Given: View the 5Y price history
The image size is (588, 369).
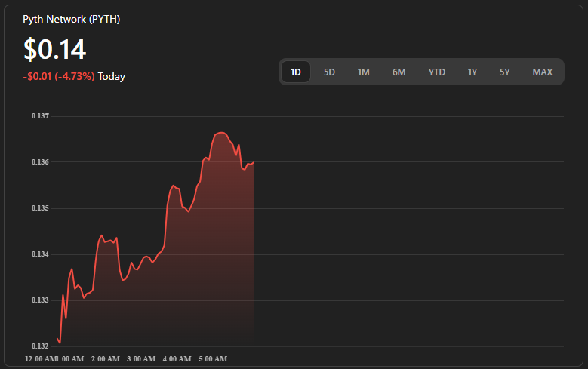Looking at the screenshot, I should click(x=505, y=72).
